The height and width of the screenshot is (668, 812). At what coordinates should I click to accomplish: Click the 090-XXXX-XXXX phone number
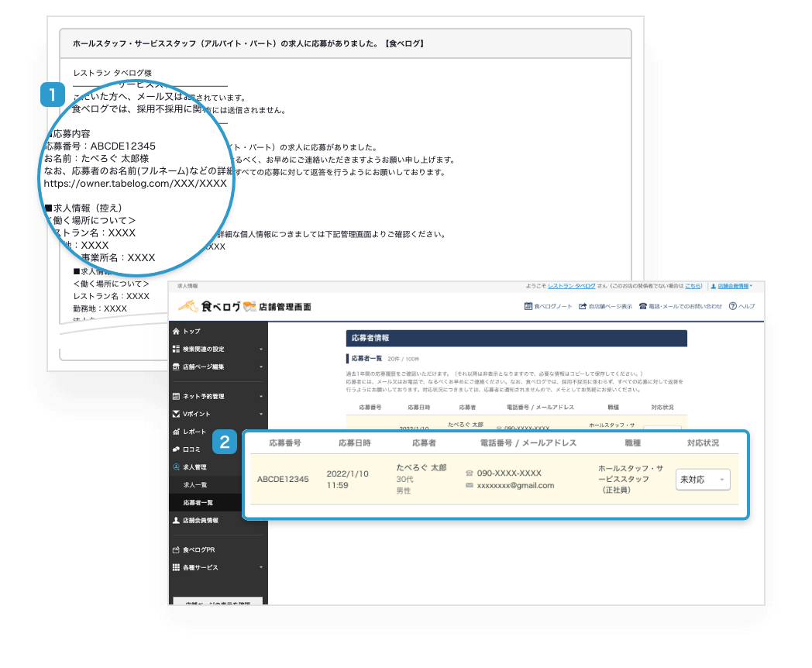[x=509, y=473]
